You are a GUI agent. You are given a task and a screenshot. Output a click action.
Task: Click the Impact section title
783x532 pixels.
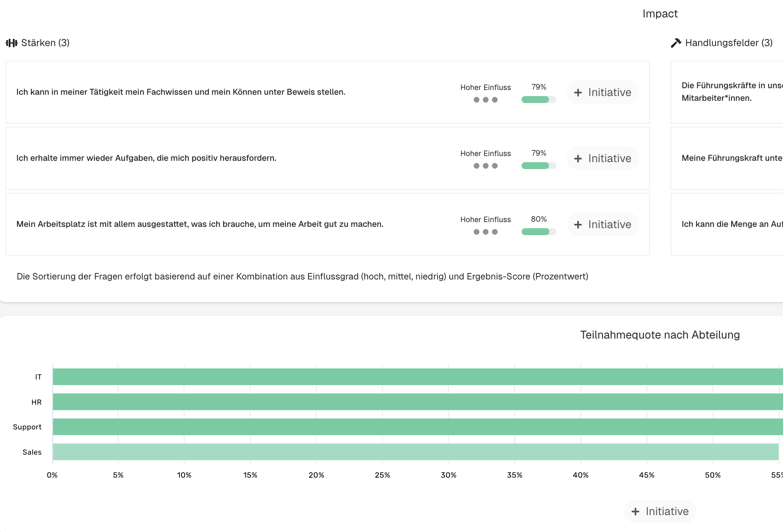[x=660, y=13]
